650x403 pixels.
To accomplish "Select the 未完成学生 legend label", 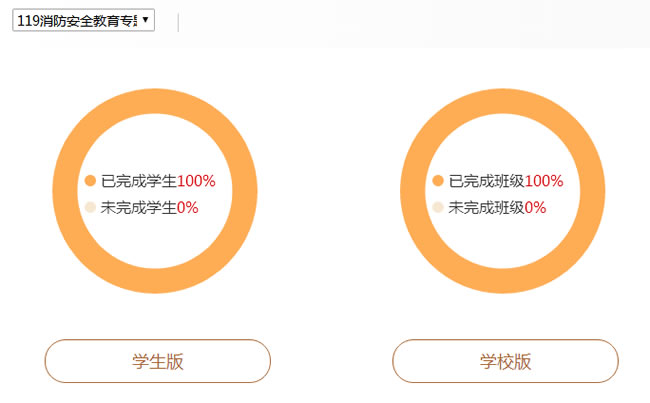I will click(139, 207).
